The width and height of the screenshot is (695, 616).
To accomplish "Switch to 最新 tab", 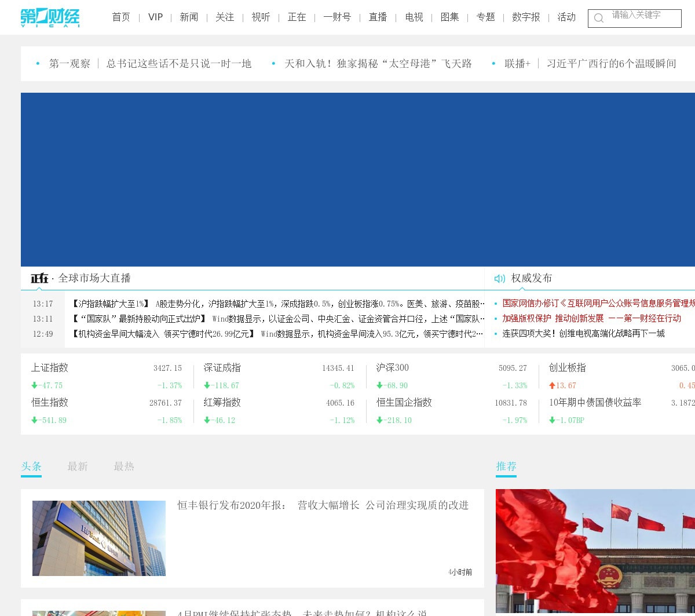I will click(78, 466).
